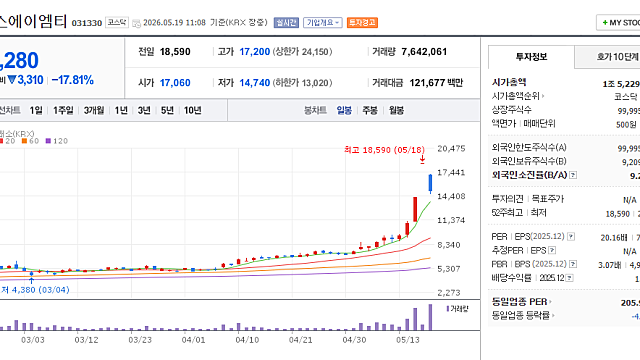Click the 투자의견 목표주가 label
Screen dimensions: 640x360
tap(528, 199)
